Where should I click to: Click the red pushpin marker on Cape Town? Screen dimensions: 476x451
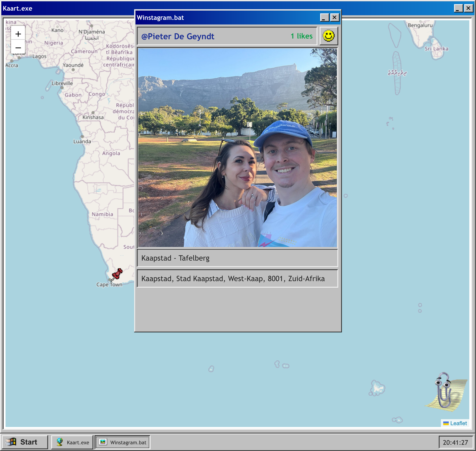click(x=117, y=274)
